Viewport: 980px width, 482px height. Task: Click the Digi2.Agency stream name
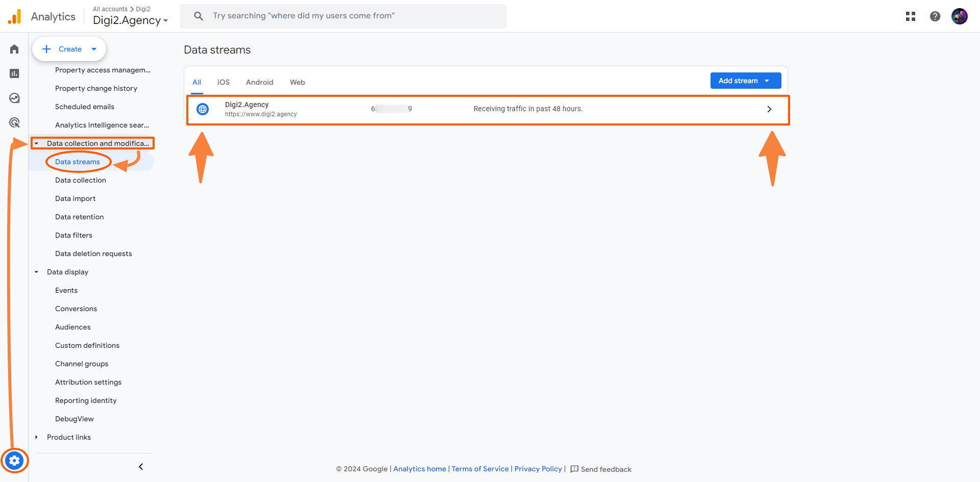247,105
